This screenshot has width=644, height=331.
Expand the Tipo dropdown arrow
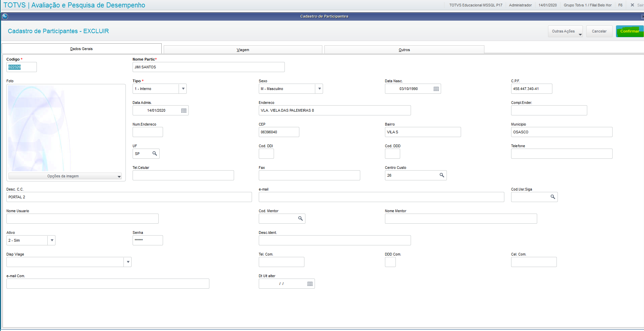(183, 89)
